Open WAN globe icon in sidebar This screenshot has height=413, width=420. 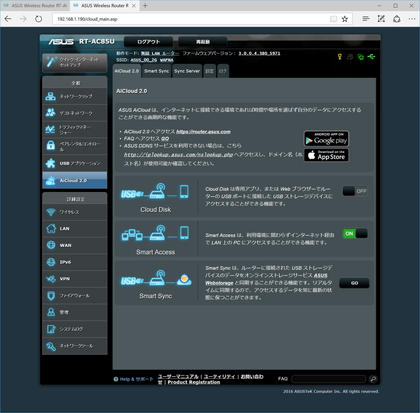[x=51, y=245]
